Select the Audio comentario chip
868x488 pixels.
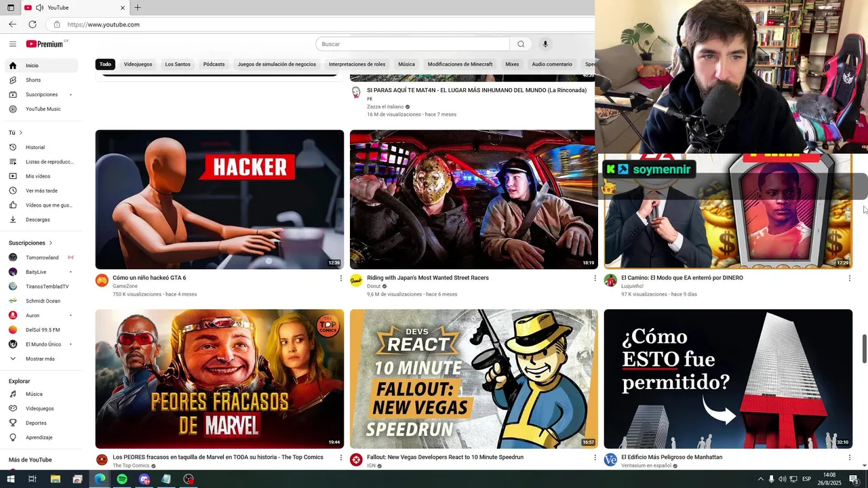pos(552,64)
